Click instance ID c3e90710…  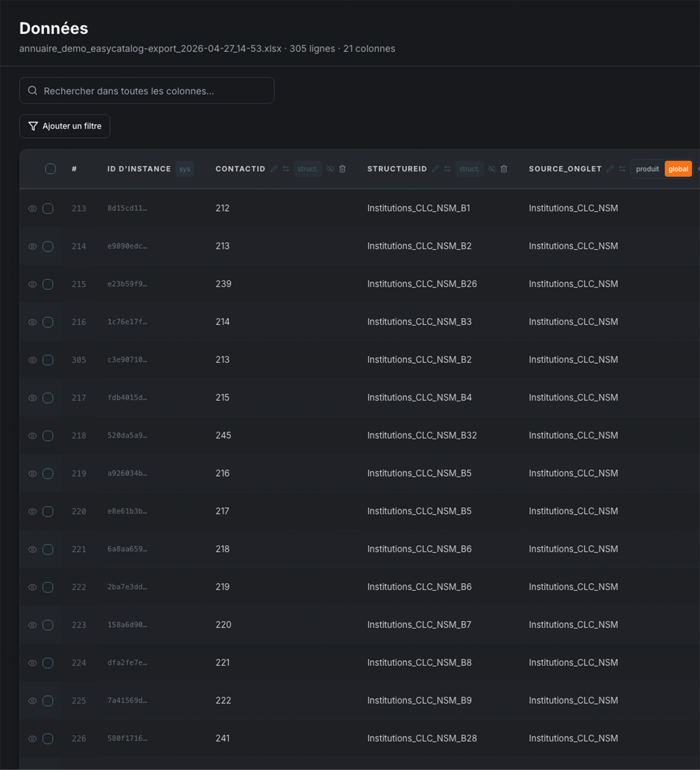pos(127,360)
